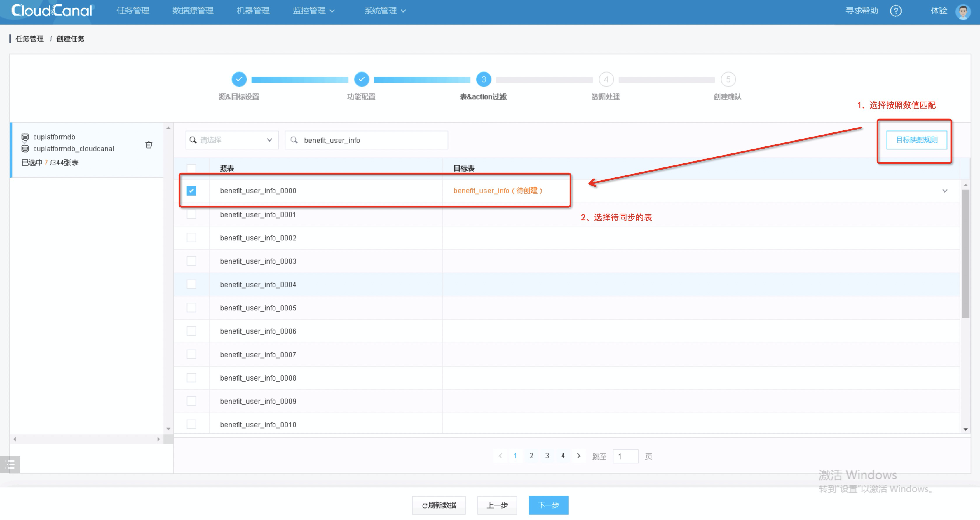
Task: Click the search icon in table name field
Action: pos(294,140)
